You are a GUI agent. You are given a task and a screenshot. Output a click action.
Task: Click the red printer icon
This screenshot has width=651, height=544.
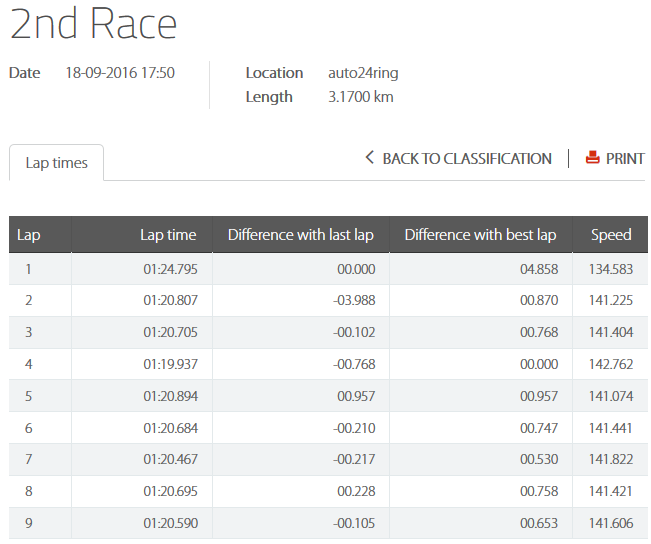coord(593,158)
